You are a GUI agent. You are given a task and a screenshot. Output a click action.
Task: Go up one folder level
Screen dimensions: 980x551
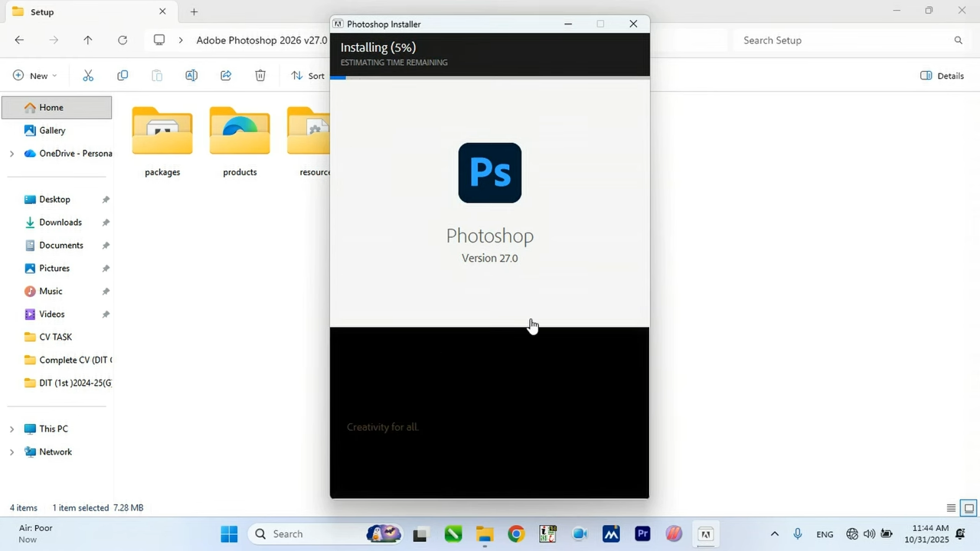click(x=88, y=41)
